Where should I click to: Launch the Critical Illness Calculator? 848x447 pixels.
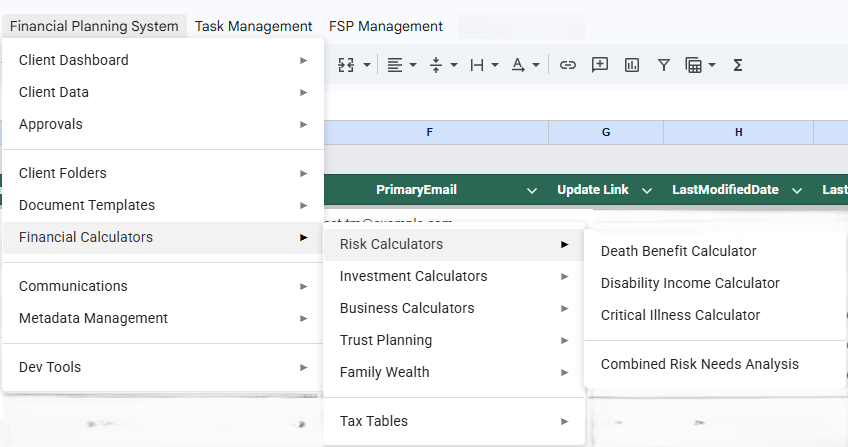pyautogui.click(x=715, y=315)
